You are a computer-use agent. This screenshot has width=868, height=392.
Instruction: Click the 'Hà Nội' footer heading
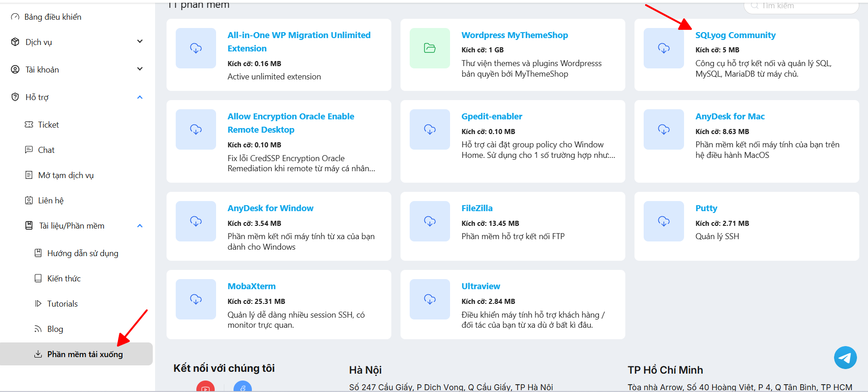365,370
